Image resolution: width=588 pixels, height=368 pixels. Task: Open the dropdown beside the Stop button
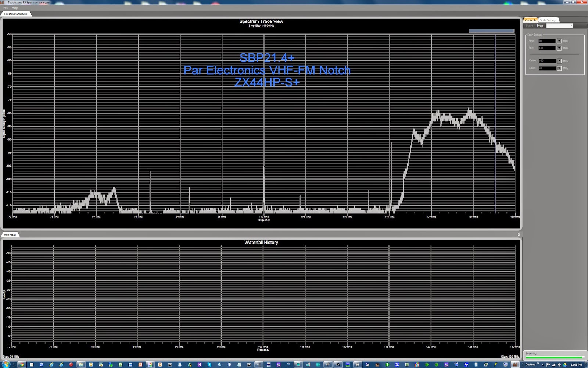(559, 26)
